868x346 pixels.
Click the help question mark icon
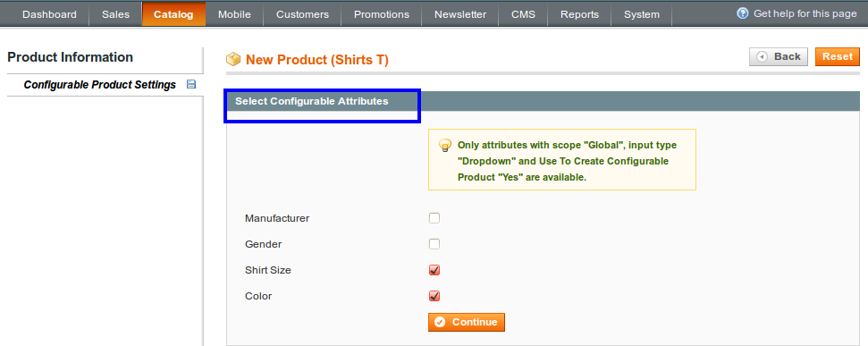coord(743,13)
